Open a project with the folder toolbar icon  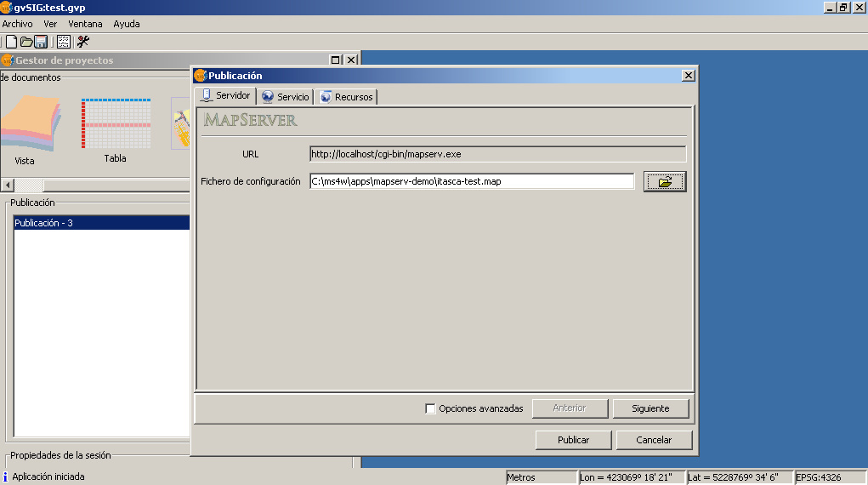[x=26, y=42]
